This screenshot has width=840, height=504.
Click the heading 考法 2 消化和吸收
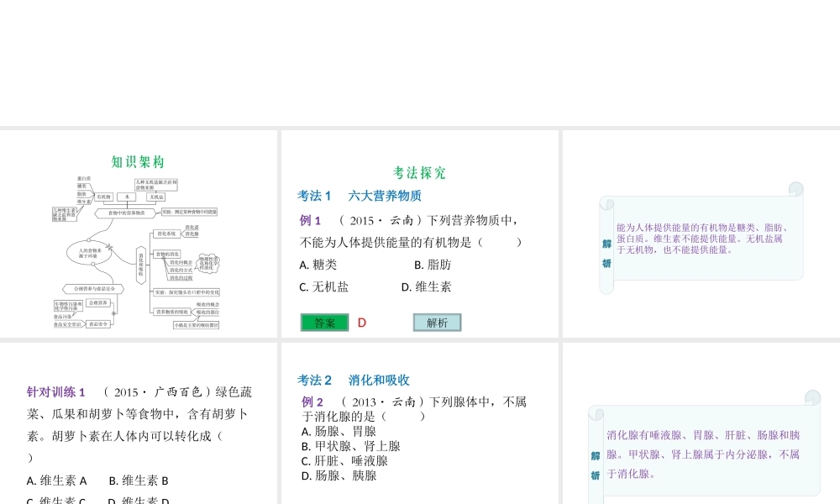tap(354, 381)
